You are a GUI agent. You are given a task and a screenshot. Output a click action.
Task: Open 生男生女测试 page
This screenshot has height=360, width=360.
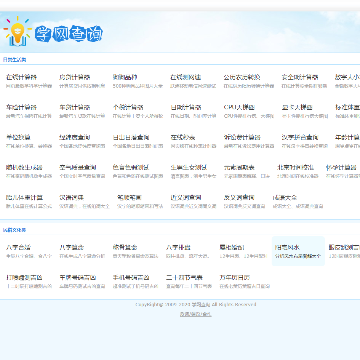pyautogui.click(x=189, y=167)
